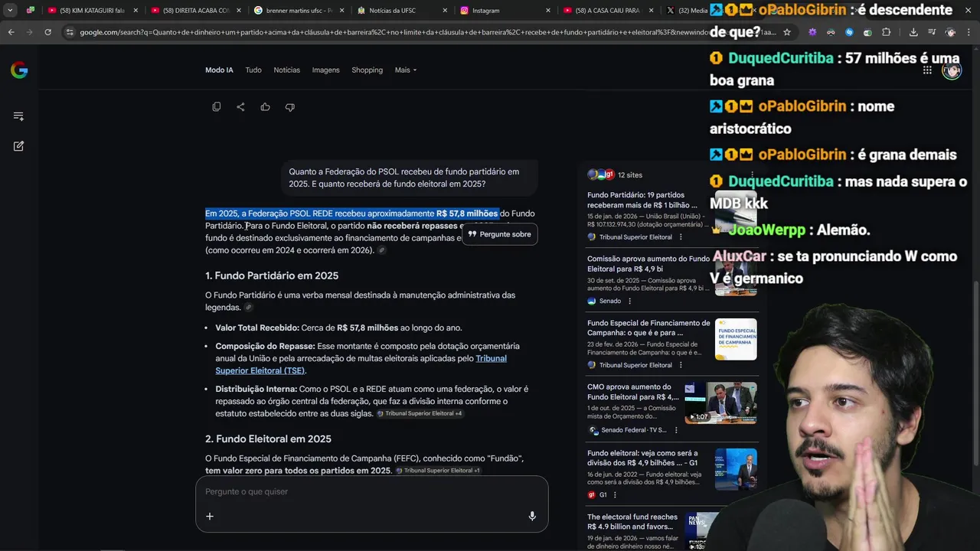
Task: Open the AI mode history sidebar icon
Action: 18,116
